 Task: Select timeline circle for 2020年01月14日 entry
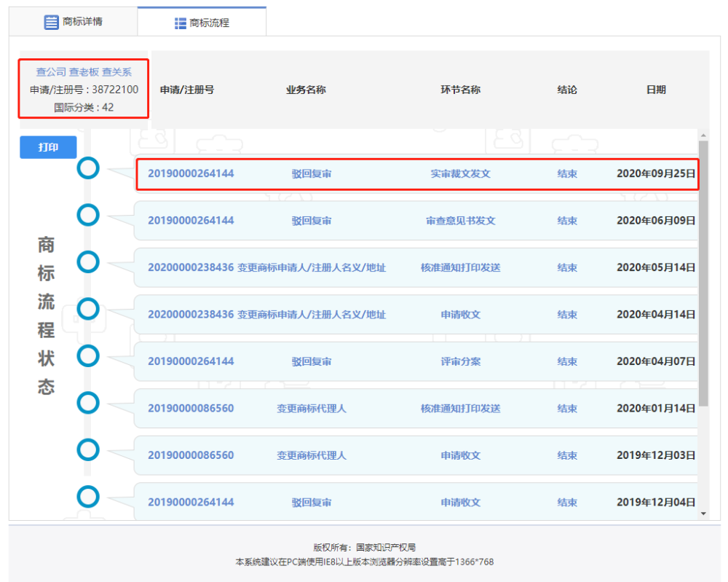88,403
